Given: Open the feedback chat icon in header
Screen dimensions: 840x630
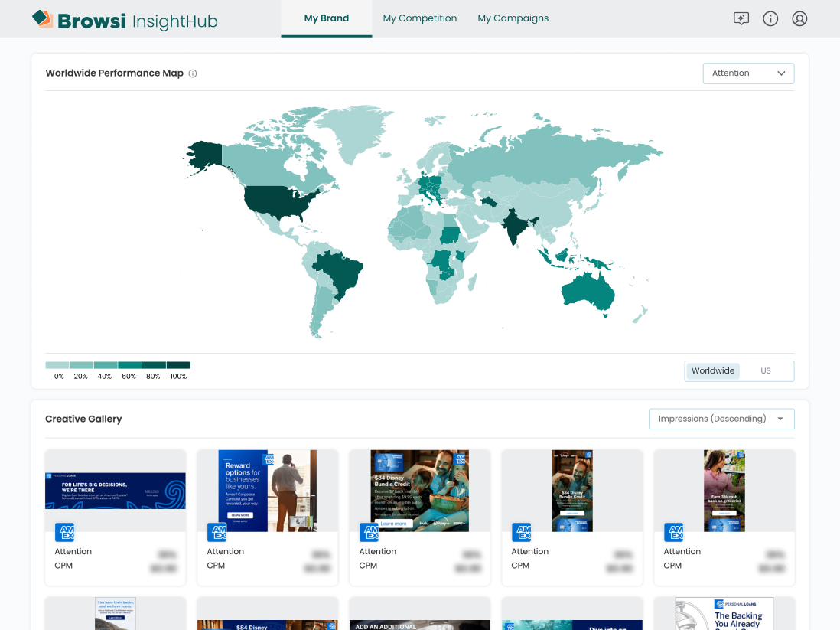Looking at the screenshot, I should (741, 19).
